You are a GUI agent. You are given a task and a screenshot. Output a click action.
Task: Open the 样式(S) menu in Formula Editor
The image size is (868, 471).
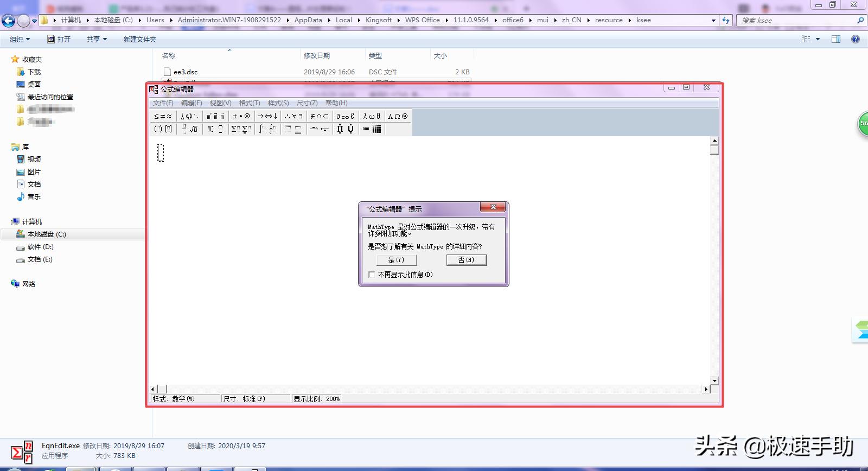[278, 103]
